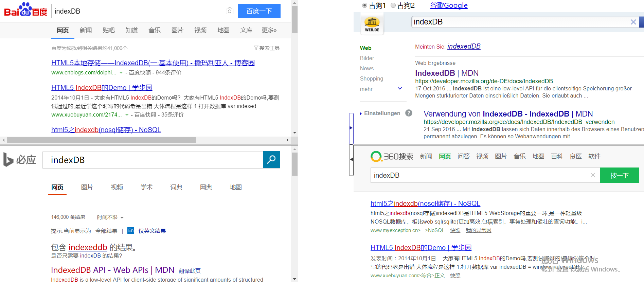
Task: Click Bing 翻译此页 translate link
Action: click(x=190, y=271)
